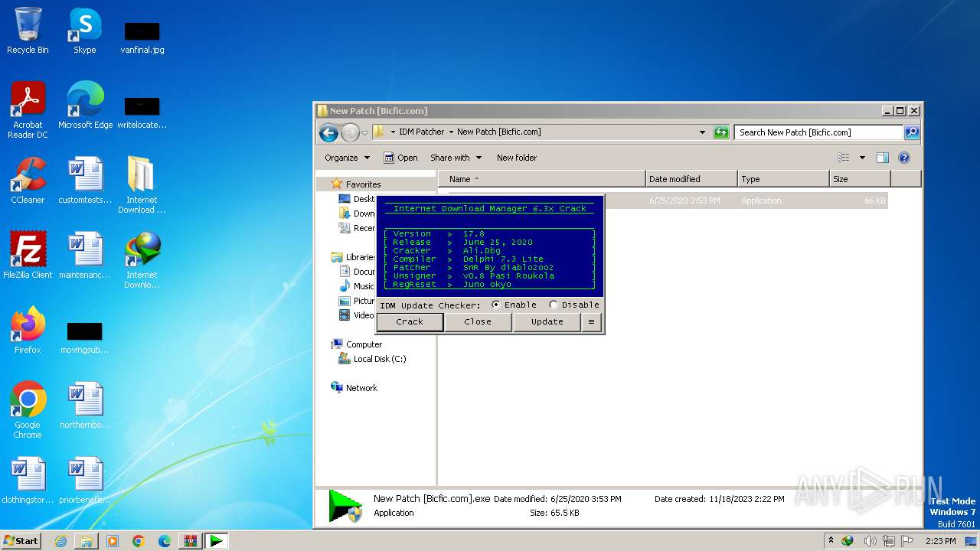Select vanfinal.jpg desktop file
The width and height of the screenshot is (980, 551).
pyautogui.click(x=142, y=36)
